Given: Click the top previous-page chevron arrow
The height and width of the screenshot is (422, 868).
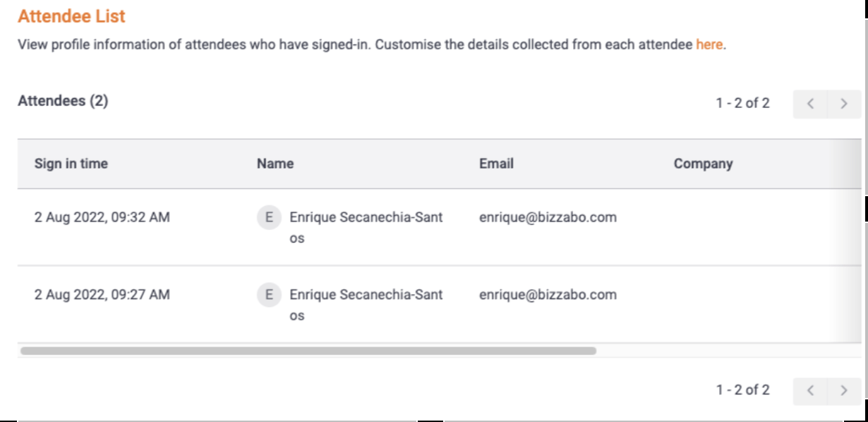Looking at the screenshot, I should point(810,104).
